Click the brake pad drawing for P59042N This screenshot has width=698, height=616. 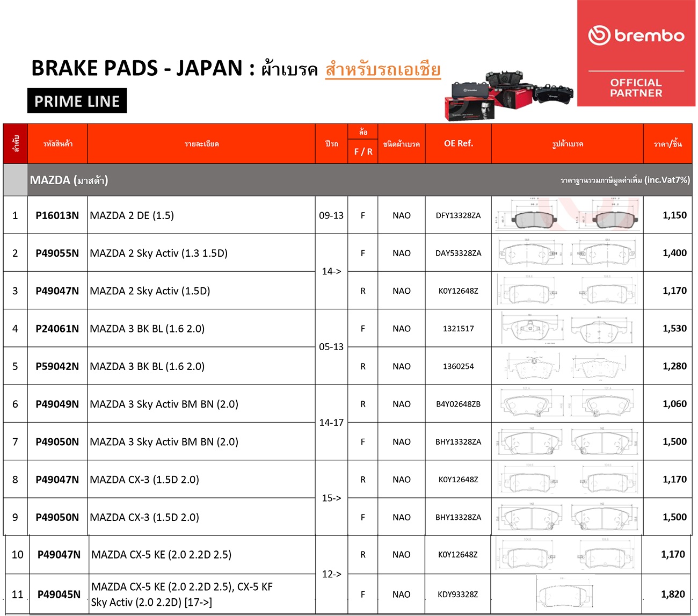click(x=568, y=366)
